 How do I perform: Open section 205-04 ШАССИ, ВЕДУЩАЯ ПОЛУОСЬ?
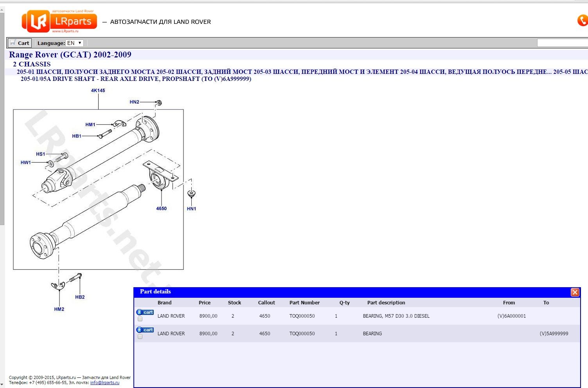(x=476, y=72)
